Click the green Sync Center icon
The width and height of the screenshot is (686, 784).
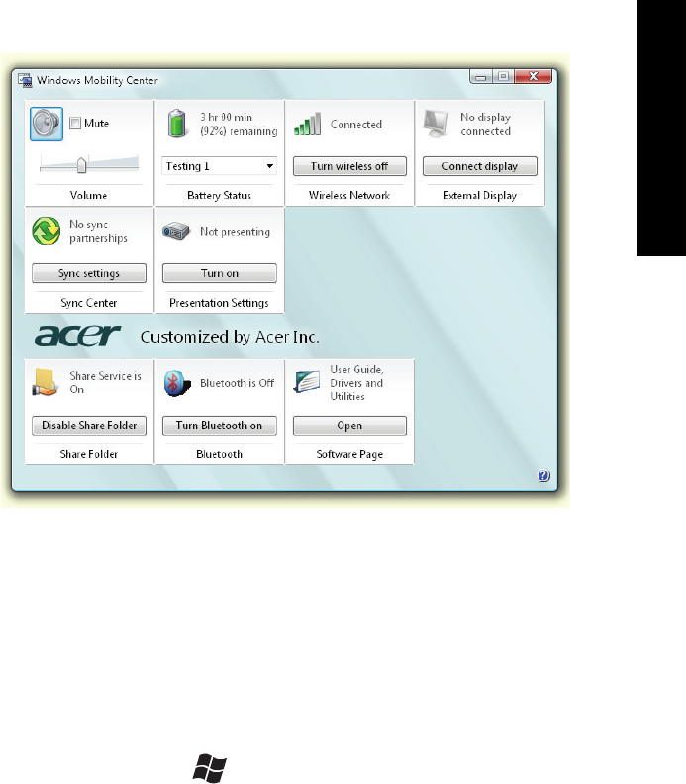point(46,231)
